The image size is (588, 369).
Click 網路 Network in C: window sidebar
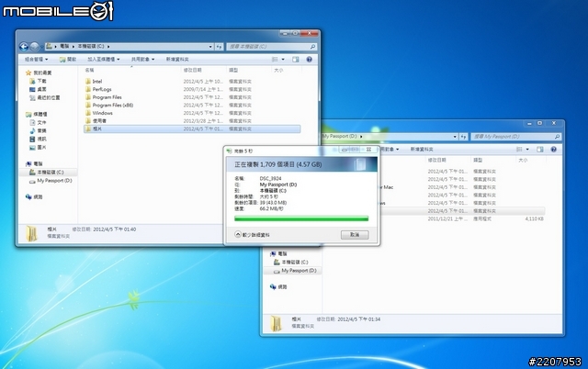pyautogui.click(x=34, y=196)
